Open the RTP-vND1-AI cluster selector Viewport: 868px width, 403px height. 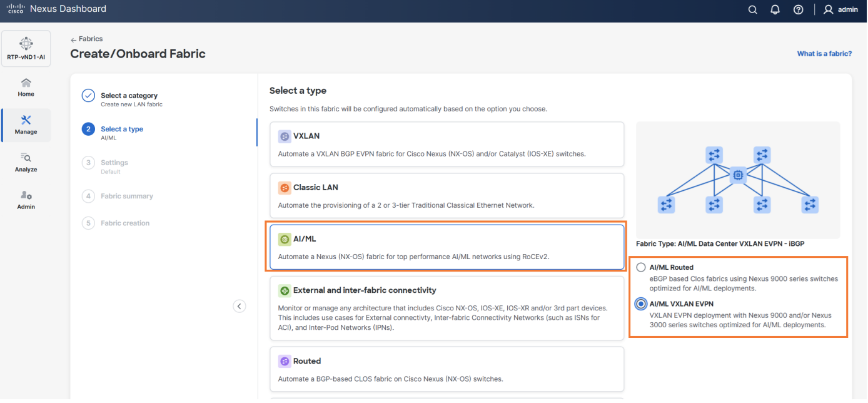coord(26,48)
